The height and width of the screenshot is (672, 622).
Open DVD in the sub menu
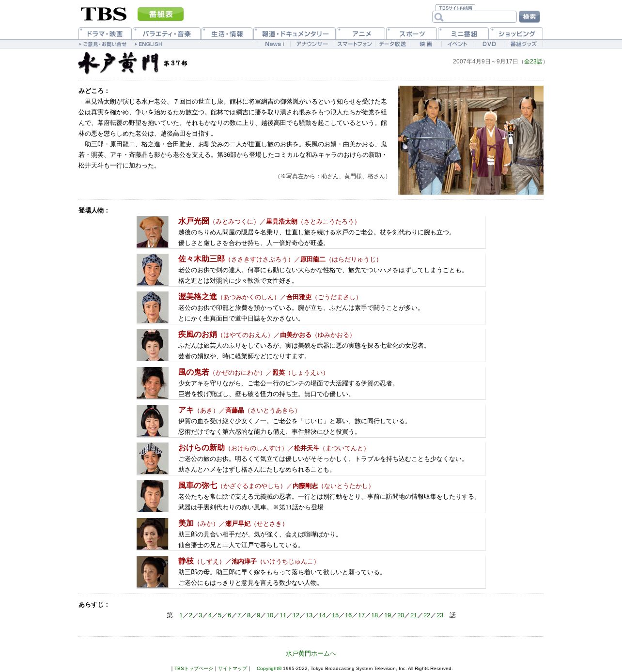(x=489, y=44)
